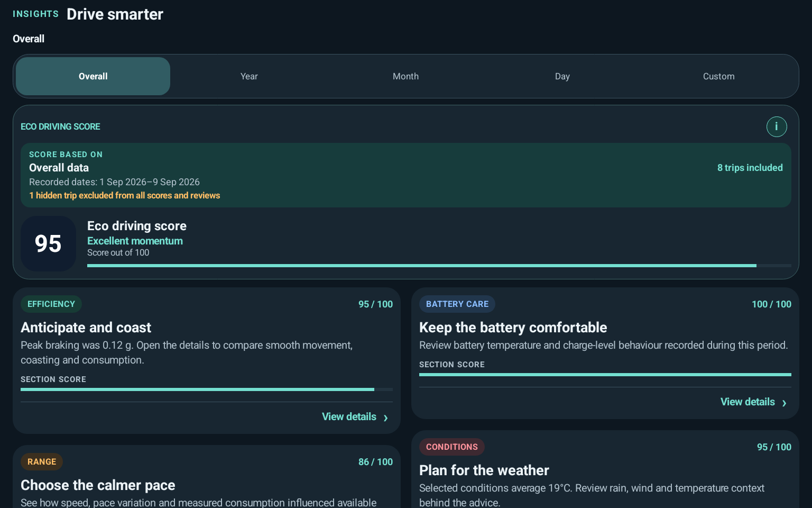
Task: Click the 95 / 100 conditions score
Action: click(774, 447)
